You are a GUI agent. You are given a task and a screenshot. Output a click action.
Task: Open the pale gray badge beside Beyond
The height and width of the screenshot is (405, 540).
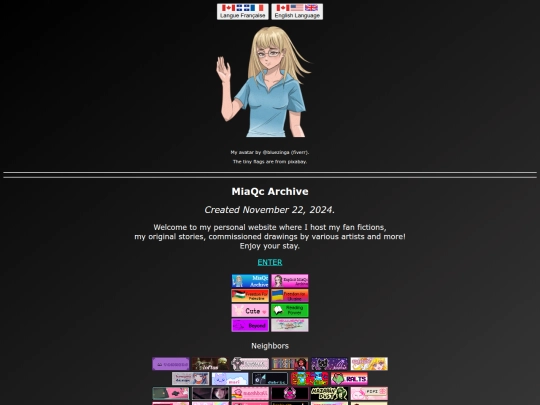coord(290,325)
